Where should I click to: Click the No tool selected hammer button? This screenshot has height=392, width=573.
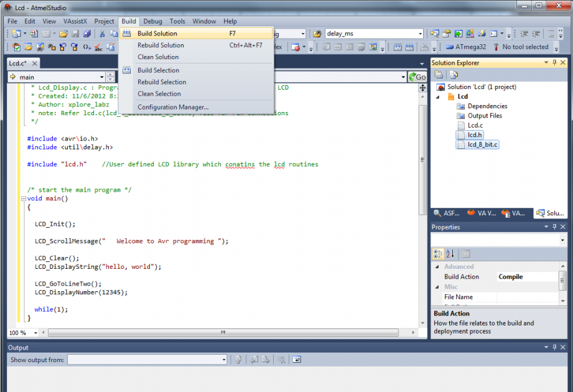pos(521,47)
